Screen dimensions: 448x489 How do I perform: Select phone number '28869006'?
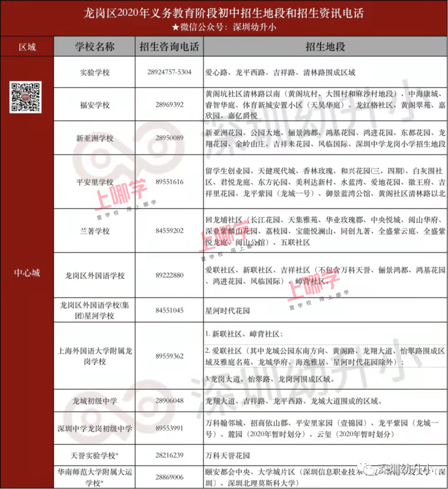coord(170,477)
